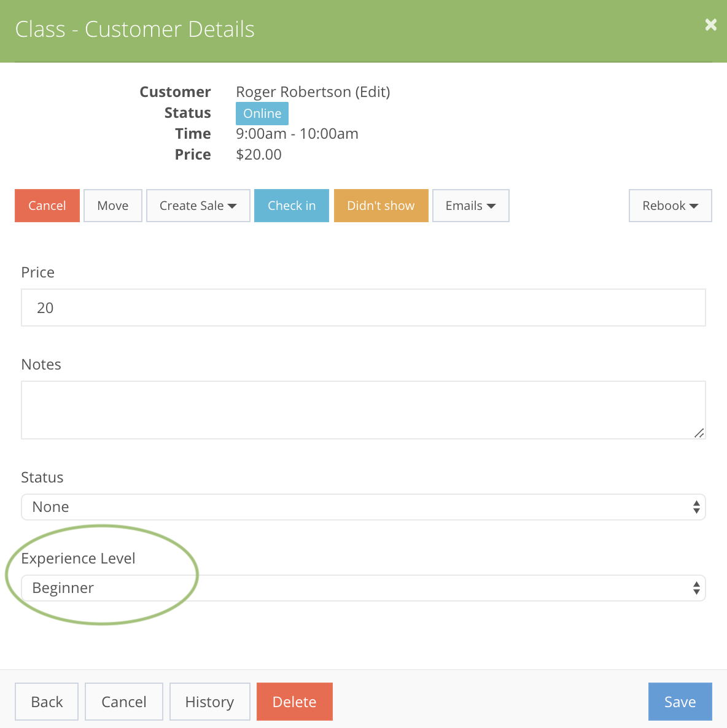Cancel the customer's booking
727x728 pixels.
click(x=47, y=206)
